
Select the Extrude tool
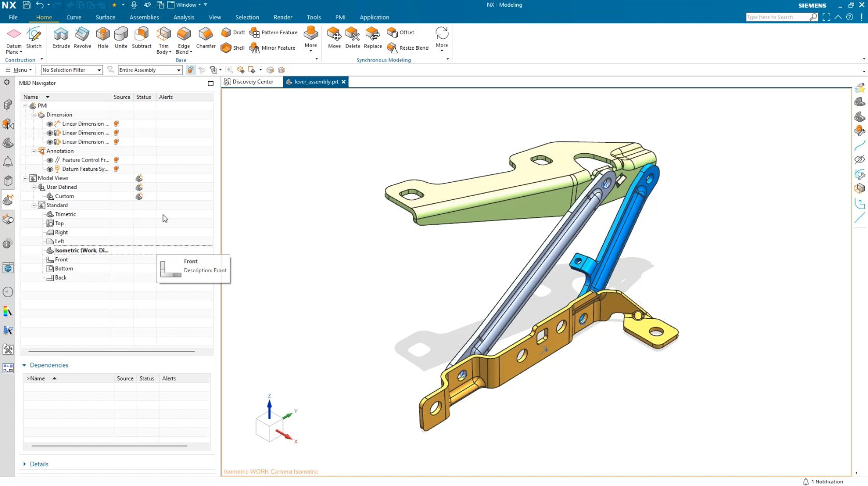[61, 38]
